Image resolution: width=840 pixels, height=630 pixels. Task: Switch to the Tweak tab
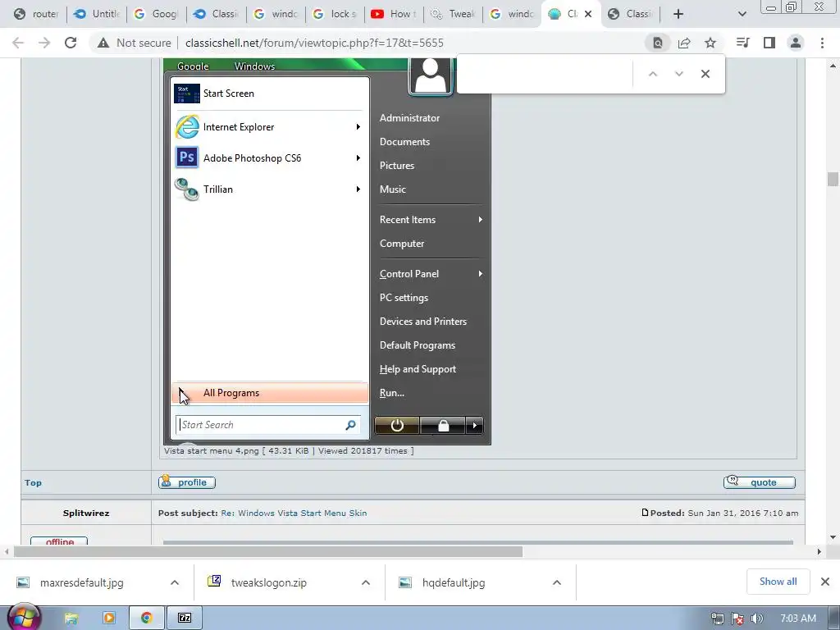coord(453,14)
